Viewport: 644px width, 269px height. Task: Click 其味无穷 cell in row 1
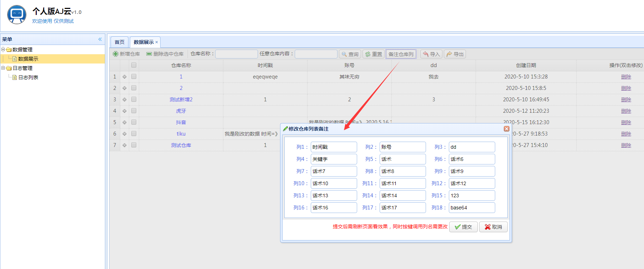(x=349, y=77)
